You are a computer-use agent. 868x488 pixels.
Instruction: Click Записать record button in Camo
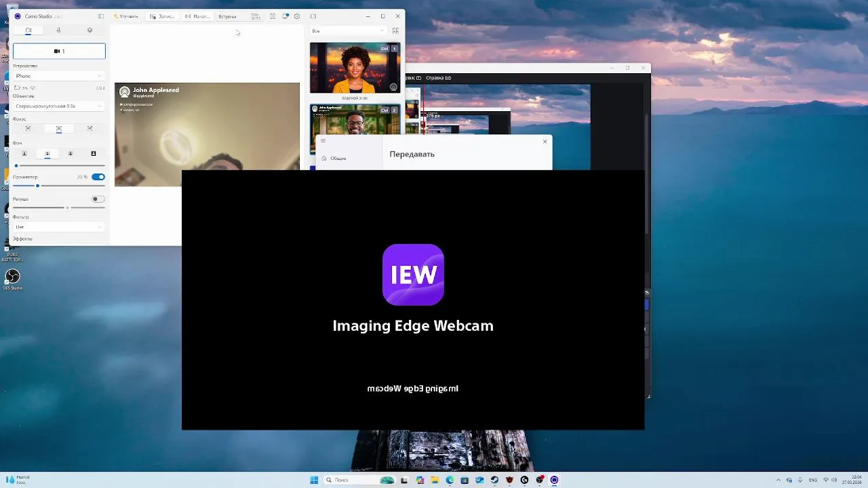coord(162,16)
